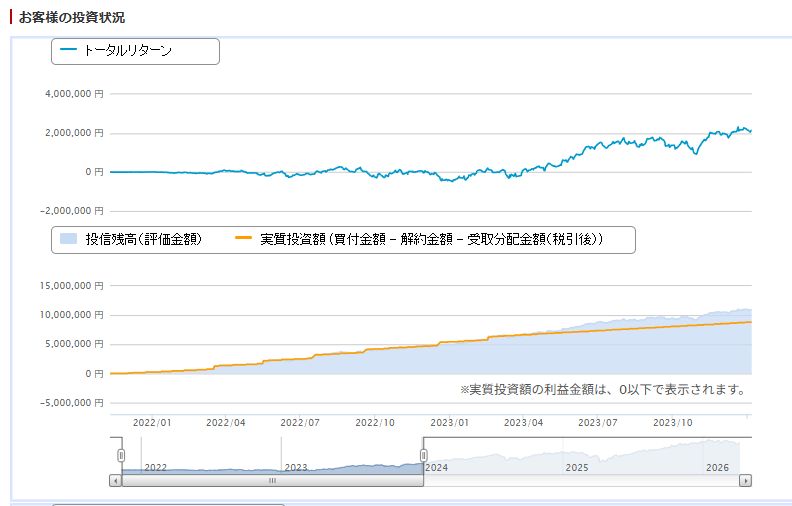792x506 pixels.
Task: Click the orange line icon for 実質投資額
Action: (244, 239)
